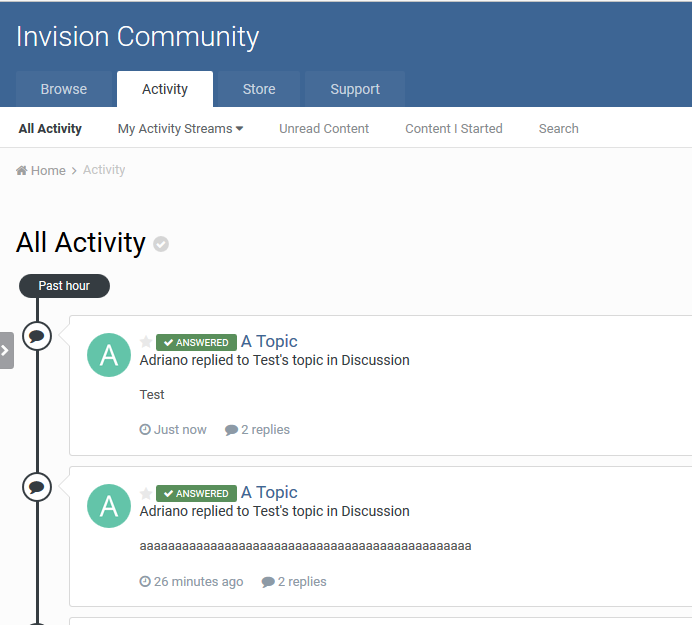The image size is (692, 625).
Task: Switch to the Browse tab
Action: pos(64,89)
